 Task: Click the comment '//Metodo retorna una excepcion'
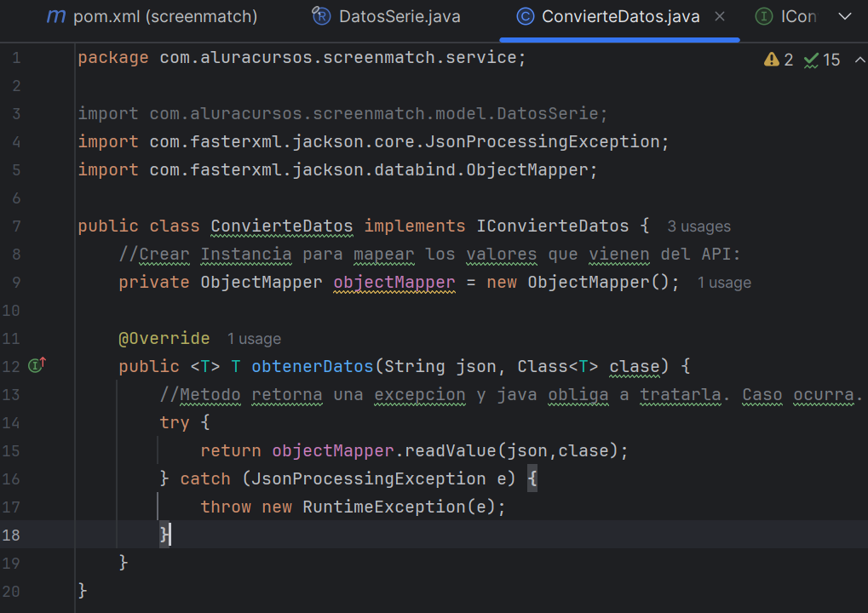(x=313, y=395)
